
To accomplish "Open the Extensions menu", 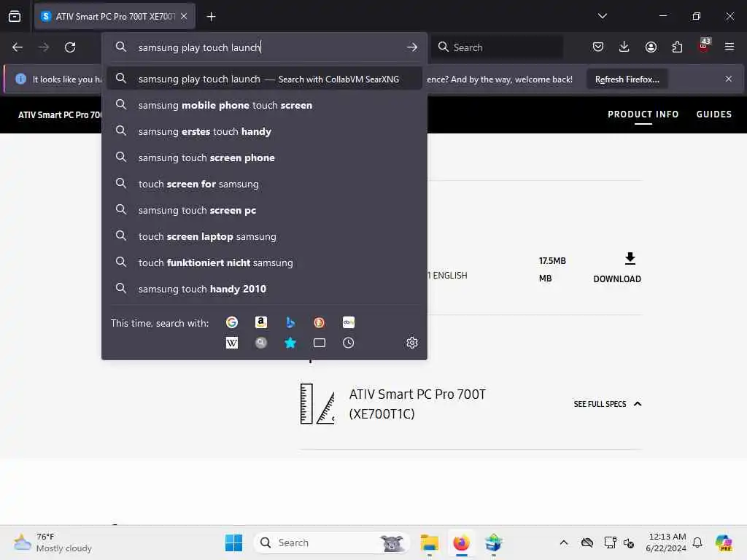I will [x=677, y=47].
